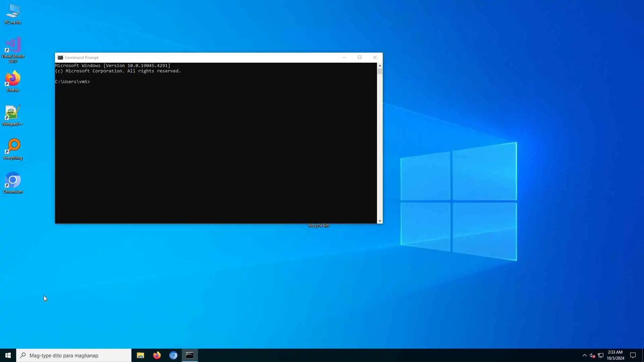Expand the hidden system tray icons chevron
Viewport: 644px width, 362px height.
[584, 355]
